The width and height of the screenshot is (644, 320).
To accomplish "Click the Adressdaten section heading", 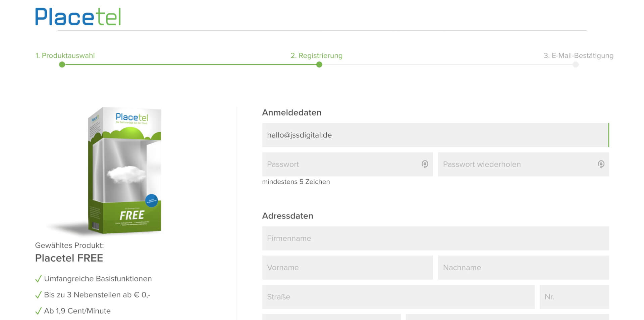I will (287, 216).
